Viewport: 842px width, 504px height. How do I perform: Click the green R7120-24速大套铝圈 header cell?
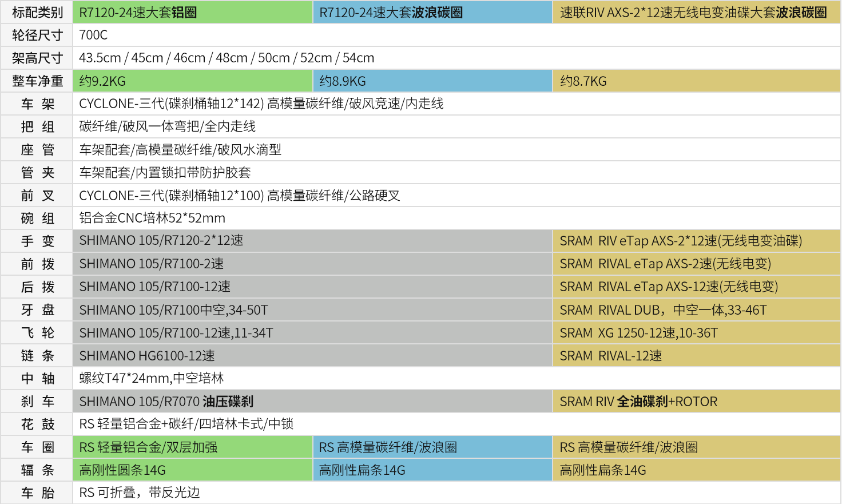192,12
